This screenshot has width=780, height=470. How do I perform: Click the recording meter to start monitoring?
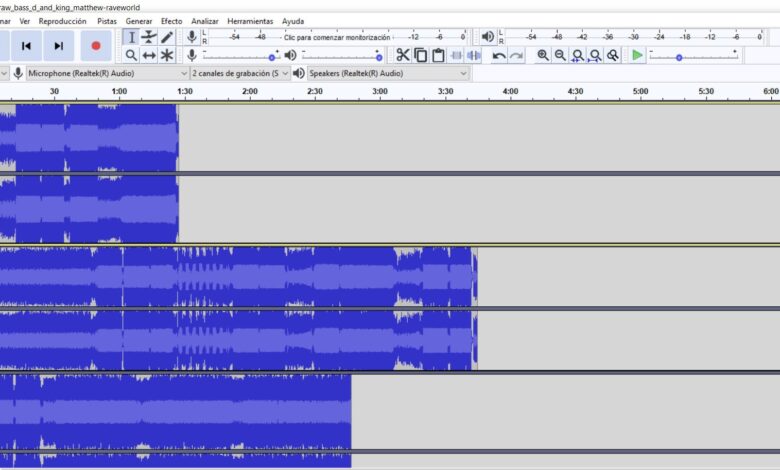[337, 37]
